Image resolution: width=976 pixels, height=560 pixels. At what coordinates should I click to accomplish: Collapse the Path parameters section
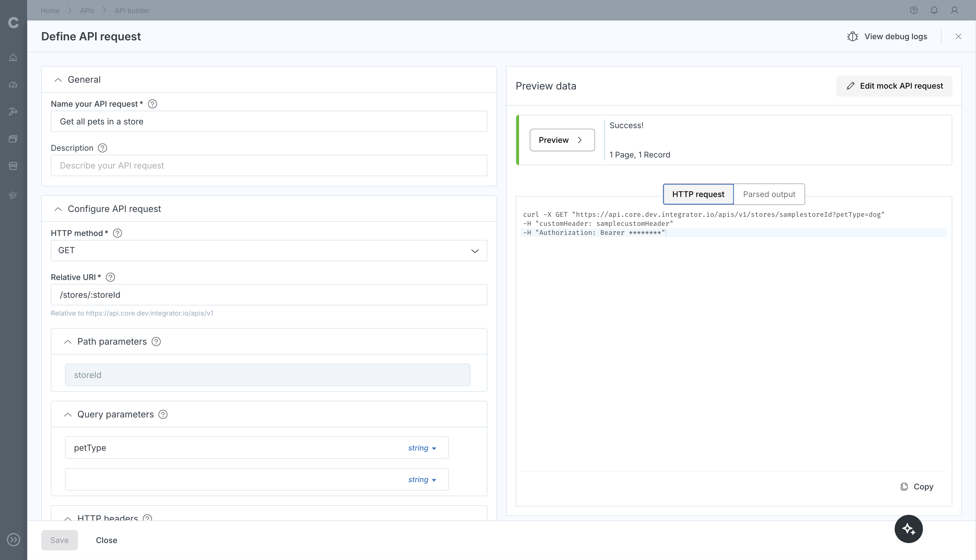point(68,342)
